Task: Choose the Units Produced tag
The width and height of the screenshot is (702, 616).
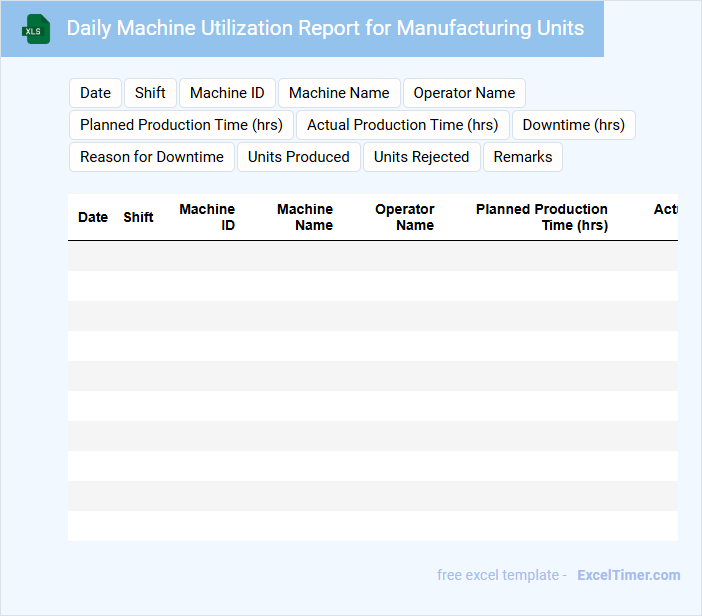Action: (x=299, y=157)
